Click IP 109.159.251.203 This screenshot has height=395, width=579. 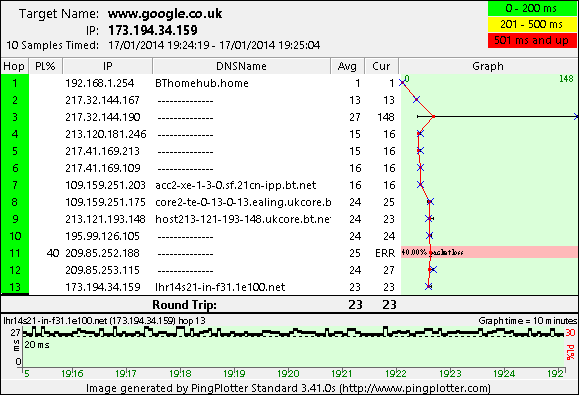click(x=106, y=185)
